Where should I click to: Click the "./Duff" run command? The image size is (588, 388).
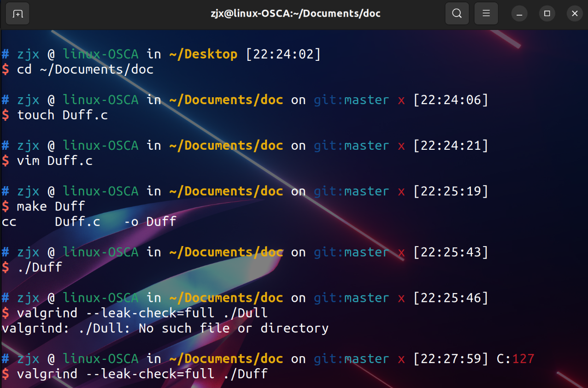point(39,267)
